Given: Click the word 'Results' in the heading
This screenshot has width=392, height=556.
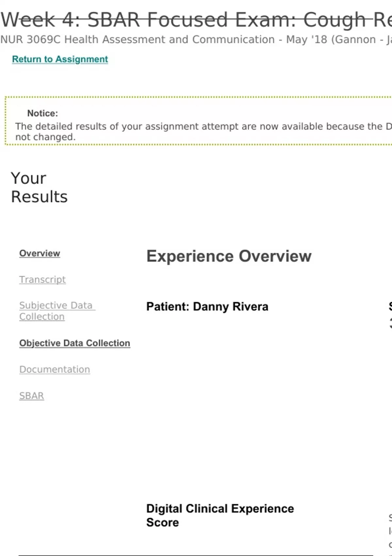Looking at the screenshot, I should 39,197.
